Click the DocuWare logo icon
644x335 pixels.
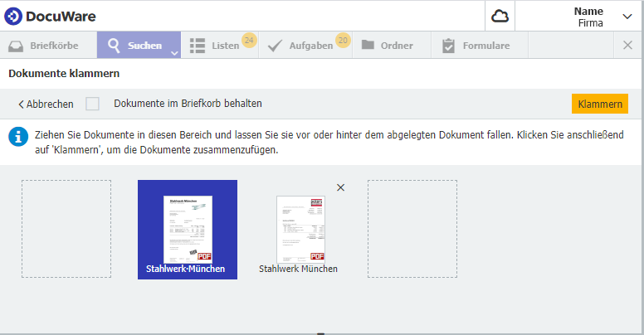13,17
